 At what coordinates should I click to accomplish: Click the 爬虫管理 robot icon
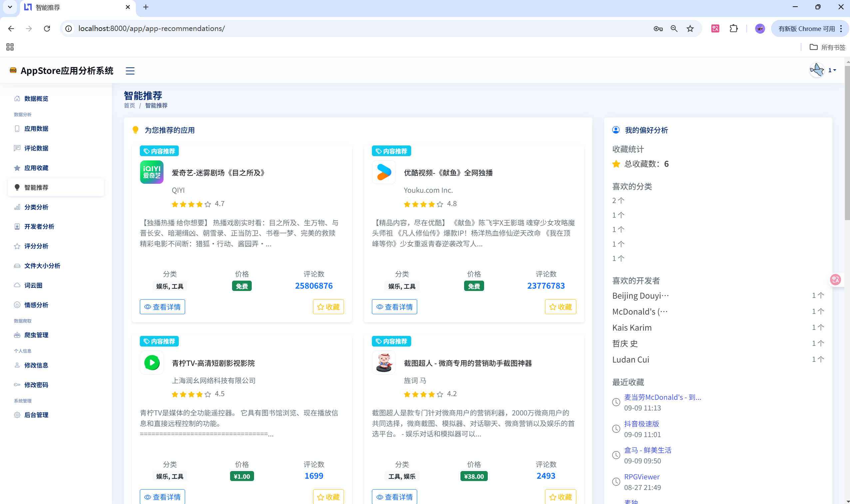coord(17,335)
